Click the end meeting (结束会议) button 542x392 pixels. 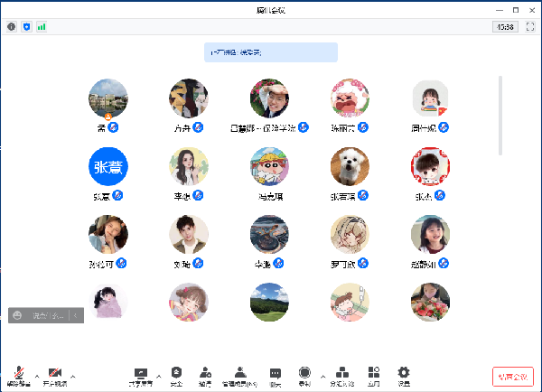pos(511,376)
